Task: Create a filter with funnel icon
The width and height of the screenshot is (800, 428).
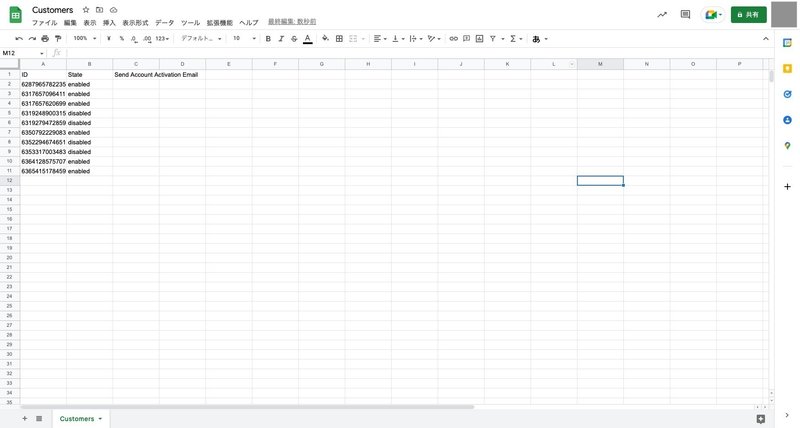Action: click(493, 39)
